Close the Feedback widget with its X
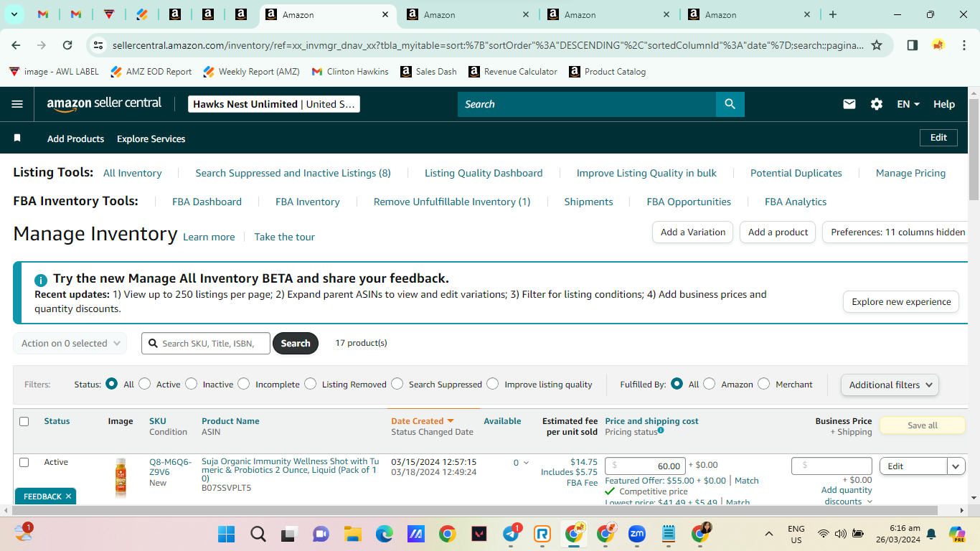Image resolution: width=980 pixels, height=551 pixels. (68, 496)
